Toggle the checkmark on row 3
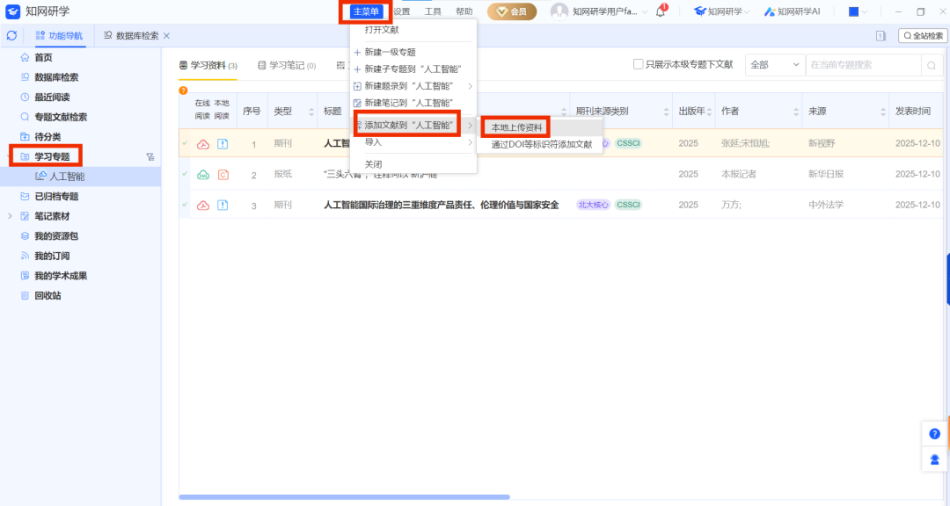The image size is (950, 506). point(185,205)
